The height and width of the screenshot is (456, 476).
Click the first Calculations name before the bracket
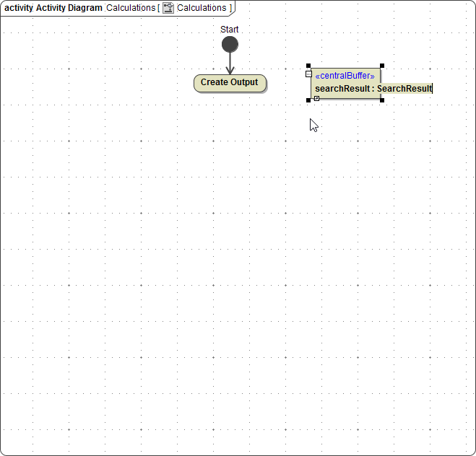coord(131,8)
